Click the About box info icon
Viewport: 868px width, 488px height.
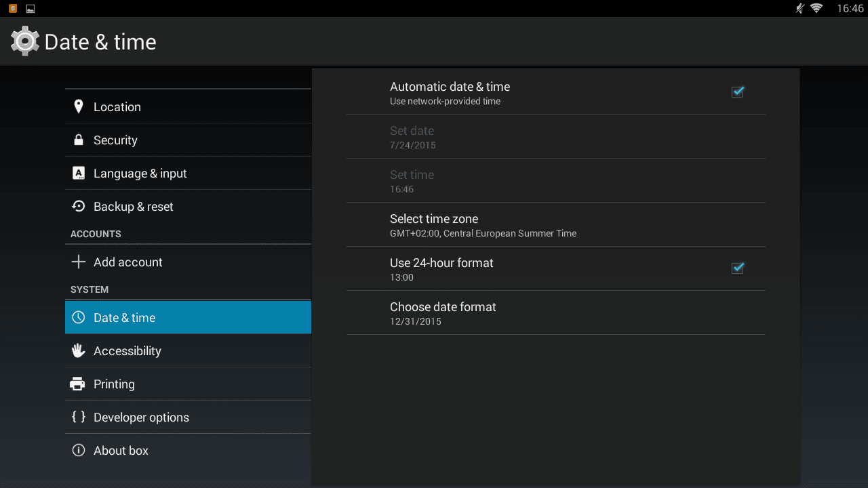coord(79,450)
